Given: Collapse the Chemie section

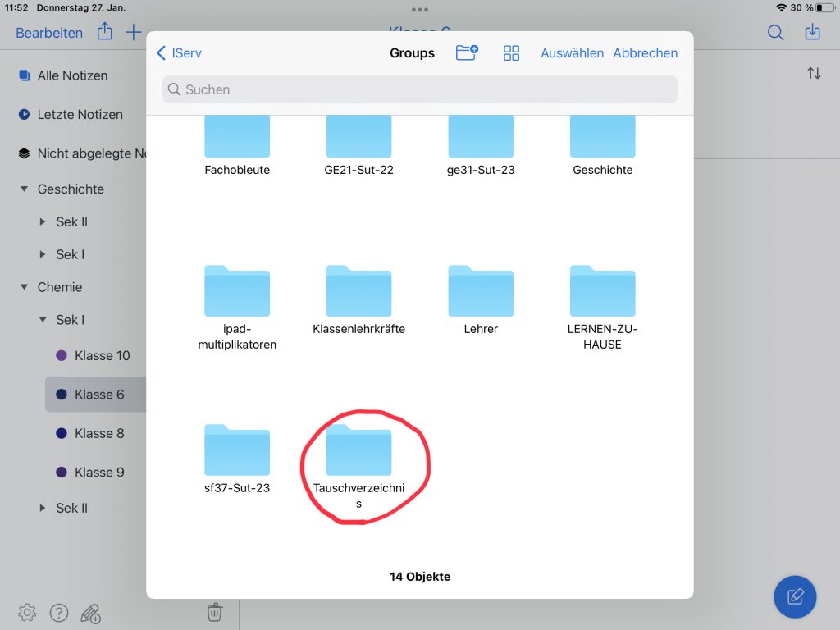Looking at the screenshot, I should [x=24, y=288].
